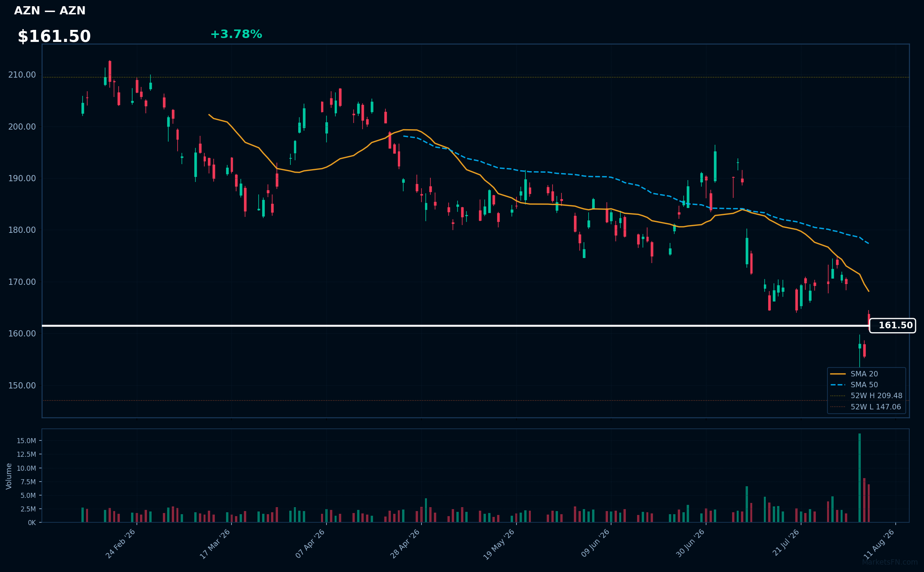Viewport: 924px width, 572px height.
Task: Click the "07 Apr '26" date label
Action: pos(310,544)
